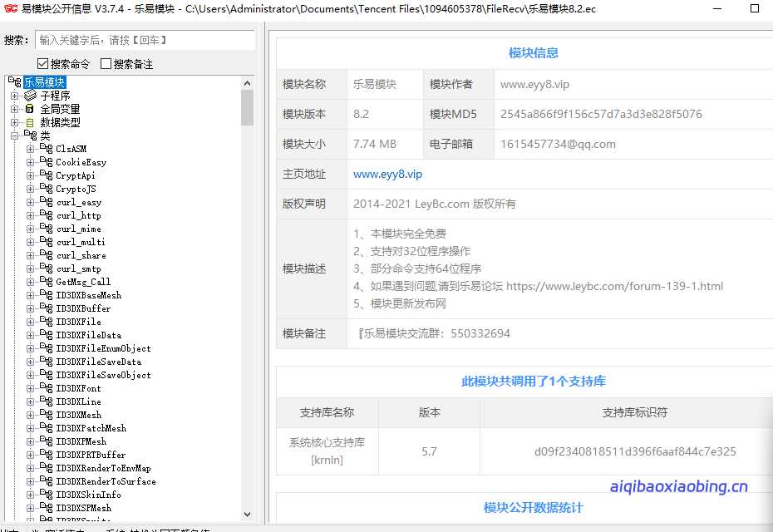Screen dimensions: 773x532
Task: Click the 乐易模块 root node icon
Action: 14,82
